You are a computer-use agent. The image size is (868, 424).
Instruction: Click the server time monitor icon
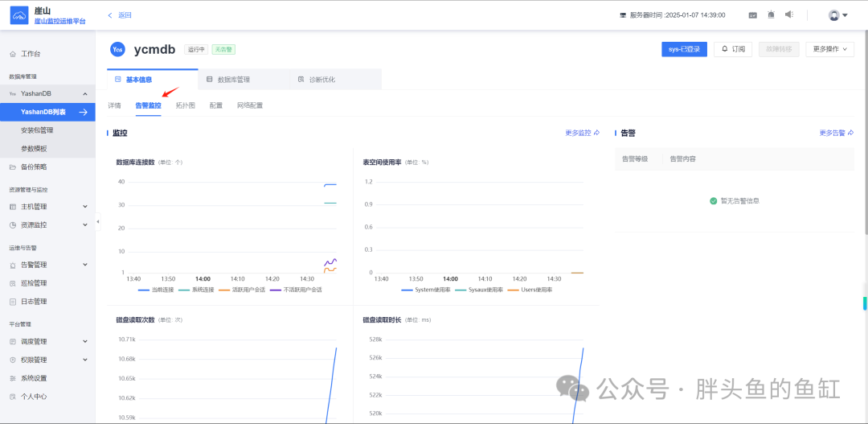[x=623, y=15]
